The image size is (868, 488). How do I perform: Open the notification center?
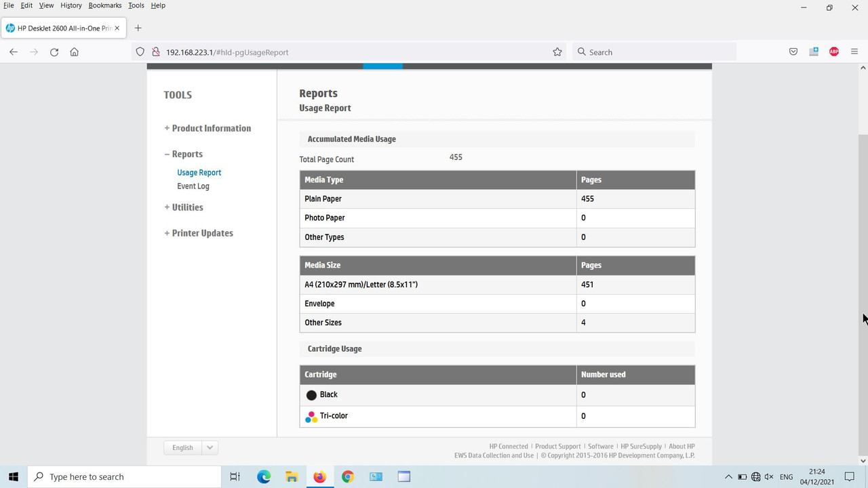(x=850, y=476)
